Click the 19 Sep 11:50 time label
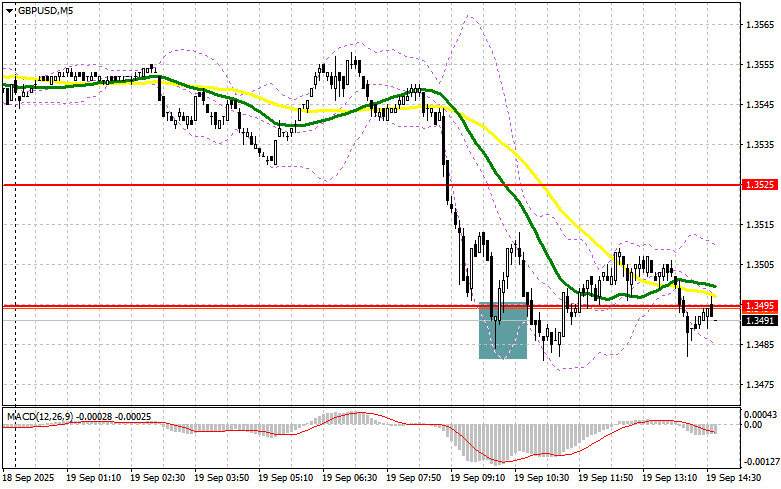Viewport: 781px width, 489px height. [606, 478]
